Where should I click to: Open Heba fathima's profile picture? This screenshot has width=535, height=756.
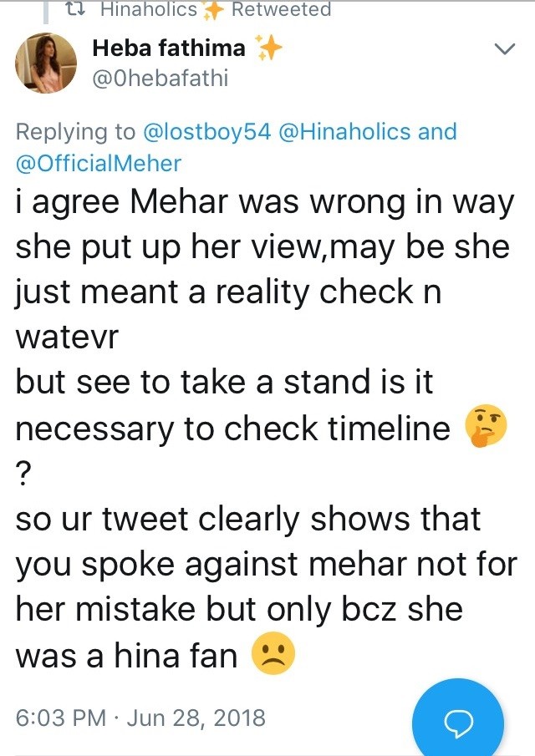[x=46, y=63]
